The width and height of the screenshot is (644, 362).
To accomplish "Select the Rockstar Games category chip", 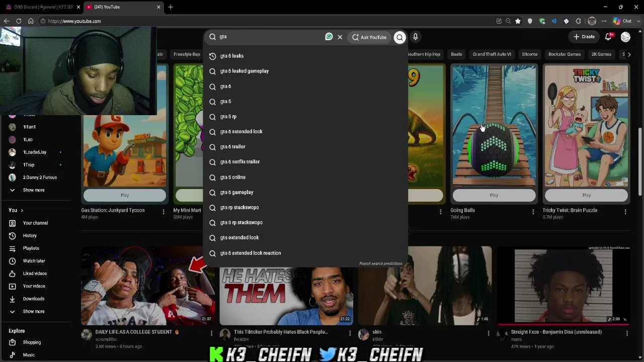I will (x=565, y=54).
